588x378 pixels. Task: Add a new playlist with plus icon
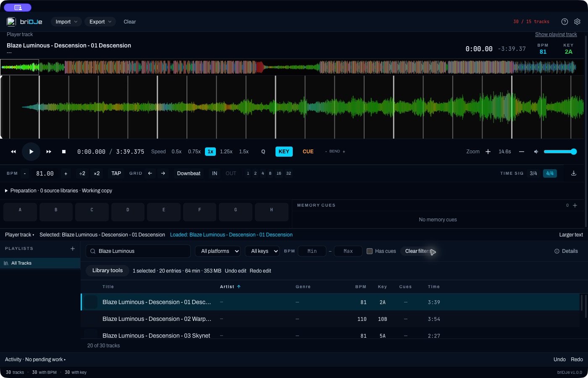coord(73,249)
